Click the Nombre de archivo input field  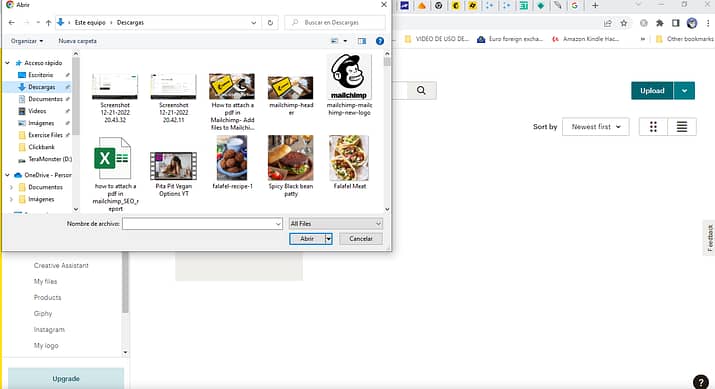click(x=202, y=224)
